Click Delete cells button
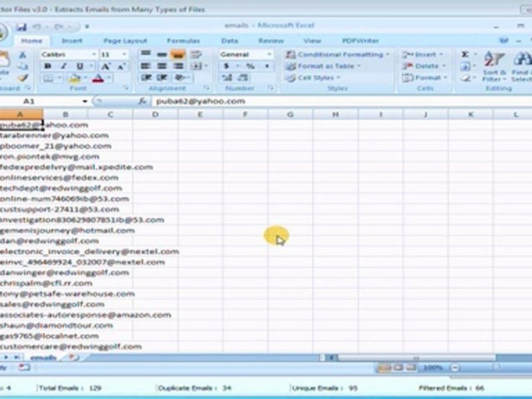532x399 pixels. (424, 66)
